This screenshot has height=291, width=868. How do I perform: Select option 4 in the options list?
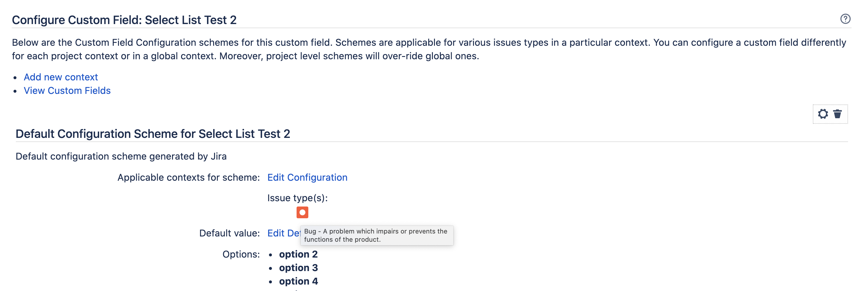[x=298, y=281]
